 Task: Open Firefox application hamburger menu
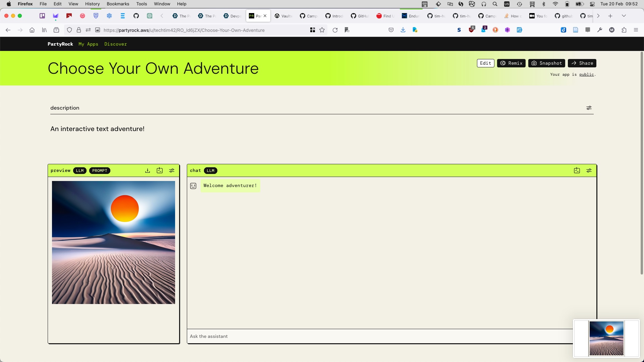point(636,30)
